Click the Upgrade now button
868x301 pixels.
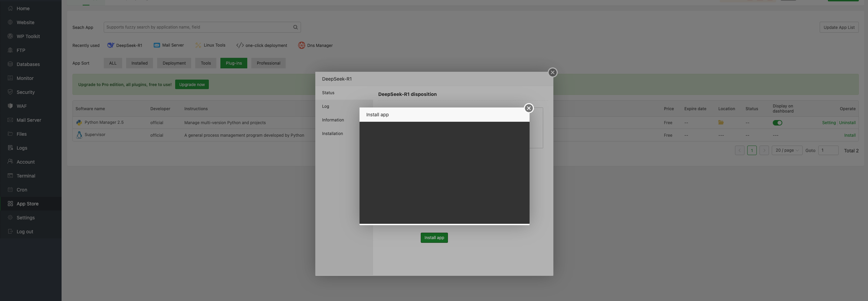point(192,85)
